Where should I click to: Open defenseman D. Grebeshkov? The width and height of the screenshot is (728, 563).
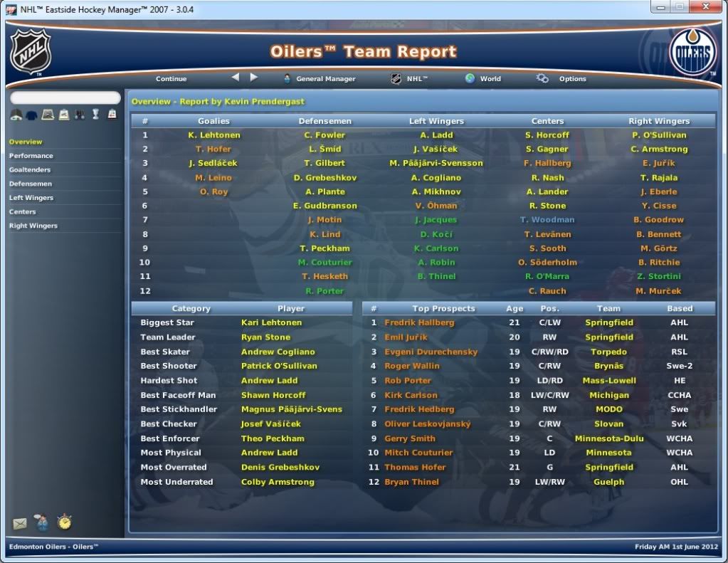pos(325,177)
